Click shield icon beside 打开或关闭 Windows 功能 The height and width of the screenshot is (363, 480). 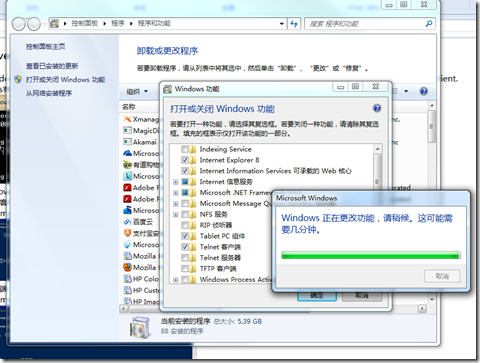[18, 79]
